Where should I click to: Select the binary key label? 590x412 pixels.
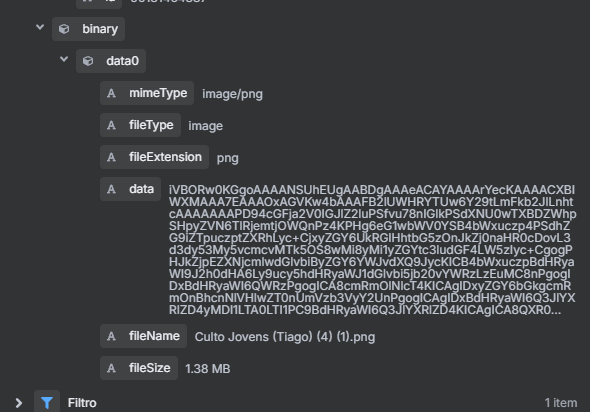(100, 29)
